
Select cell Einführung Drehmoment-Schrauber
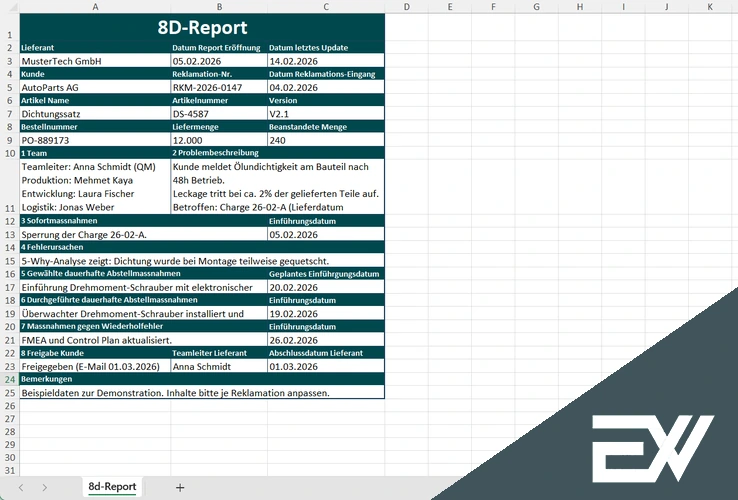pos(144,287)
